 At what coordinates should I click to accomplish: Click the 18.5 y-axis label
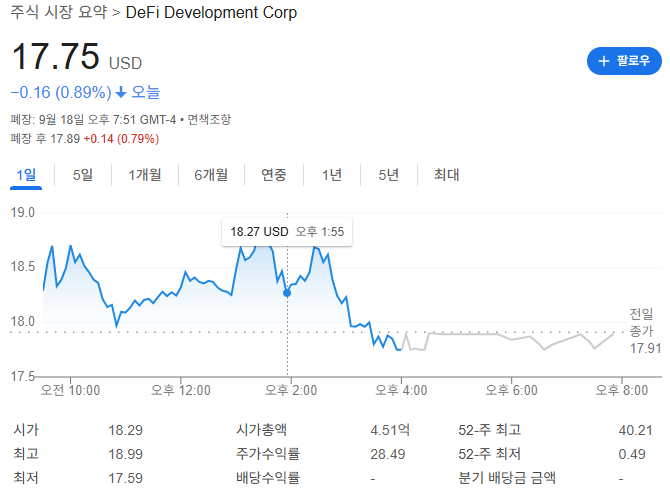click(x=22, y=267)
